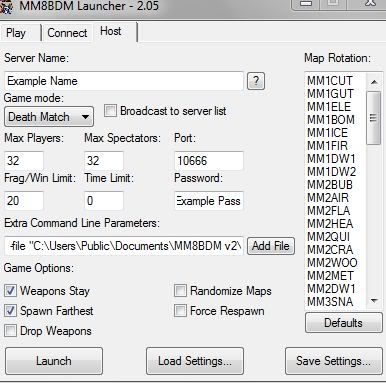Click the Extra Command Line Parameters field
386x383 pixels.
124,246
